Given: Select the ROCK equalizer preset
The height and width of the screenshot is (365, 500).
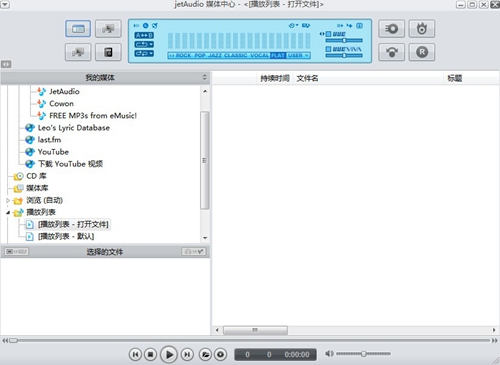Looking at the screenshot, I should point(183,56).
